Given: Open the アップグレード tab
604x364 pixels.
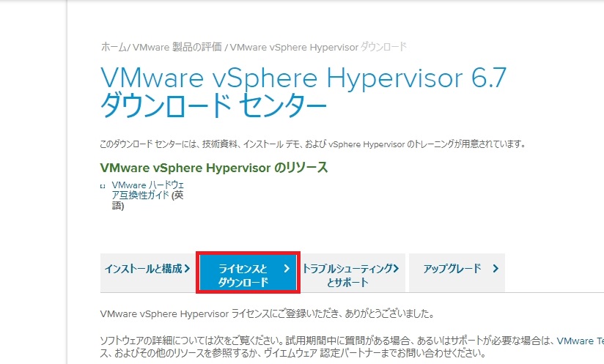Looking at the screenshot, I should [x=457, y=272].
